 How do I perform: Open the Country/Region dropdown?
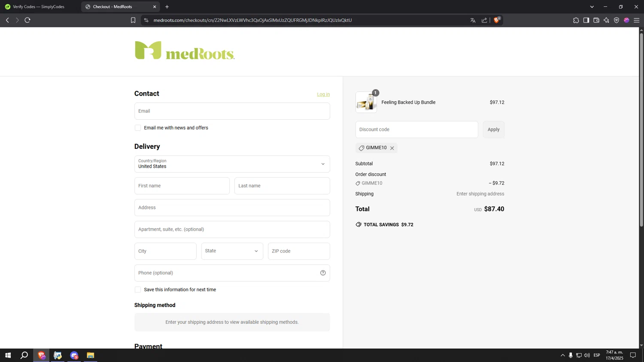tap(232, 164)
